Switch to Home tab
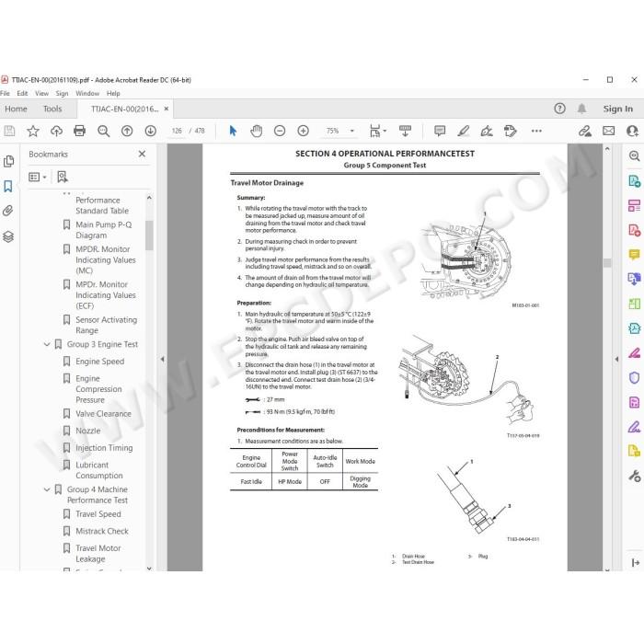644x644 pixels. click(16, 109)
